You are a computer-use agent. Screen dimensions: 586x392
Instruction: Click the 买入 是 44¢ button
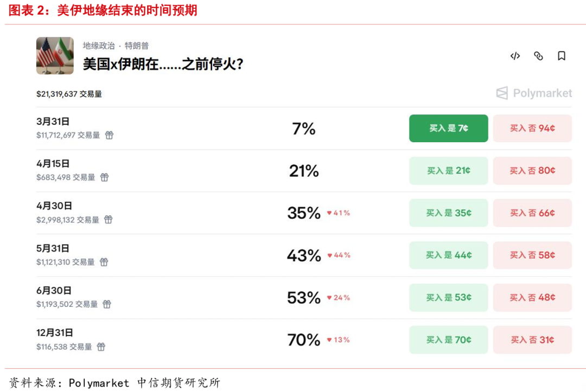(x=448, y=255)
